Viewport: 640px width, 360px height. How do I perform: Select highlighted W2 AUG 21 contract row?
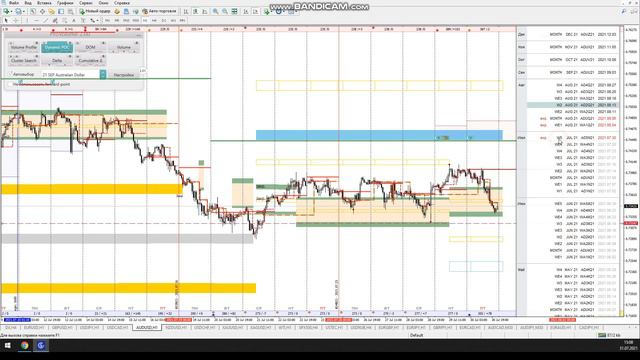point(572,105)
